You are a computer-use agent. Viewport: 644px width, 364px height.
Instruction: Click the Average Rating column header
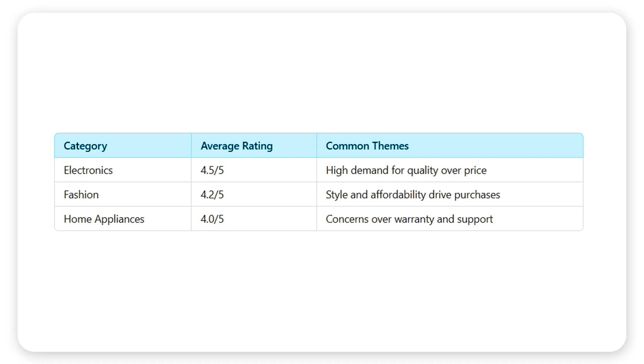(x=254, y=146)
